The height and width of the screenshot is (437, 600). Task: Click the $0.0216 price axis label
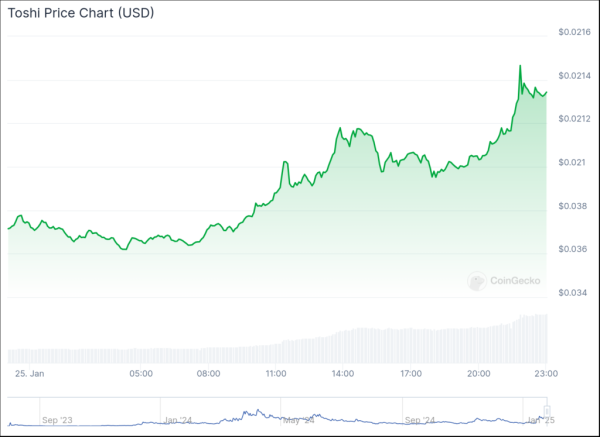point(574,34)
